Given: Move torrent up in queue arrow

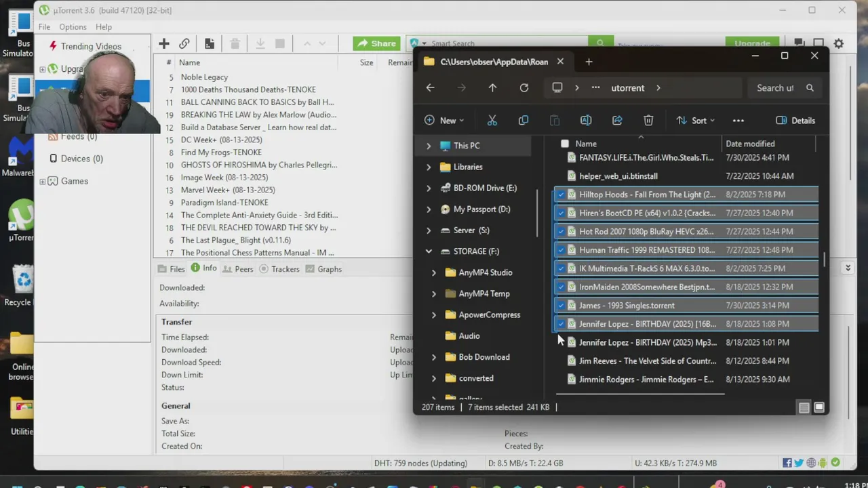Looking at the screenshot, I should click(307, 43).
